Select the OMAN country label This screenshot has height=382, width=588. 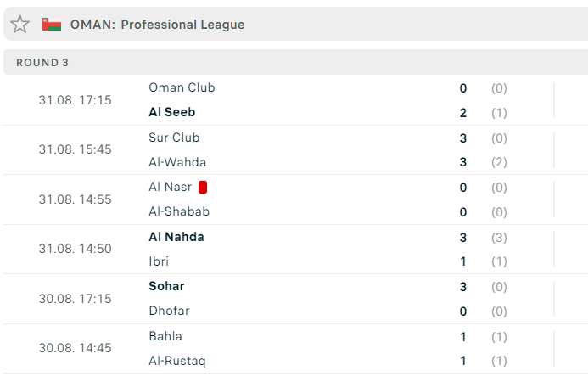click(x=92, y=25)
